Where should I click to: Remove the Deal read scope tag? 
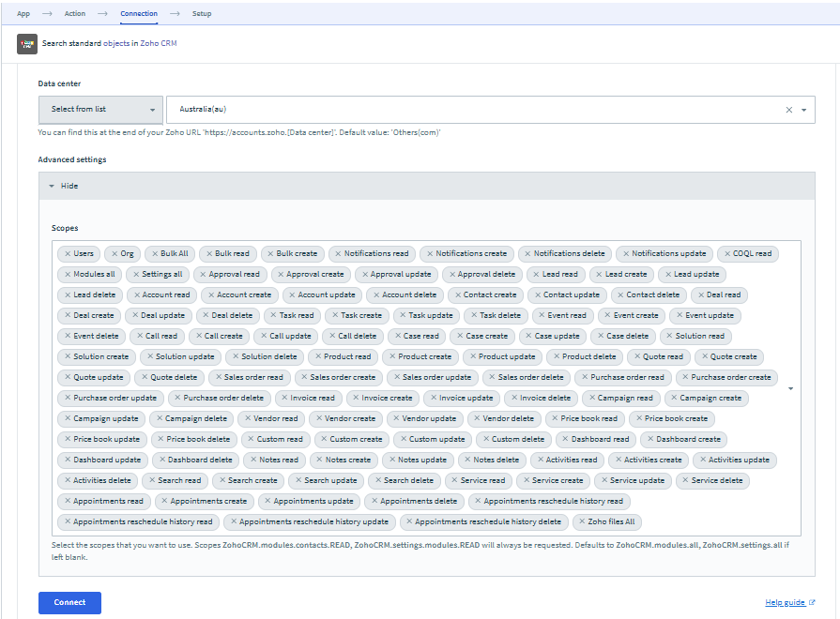(x=701, y=295)
